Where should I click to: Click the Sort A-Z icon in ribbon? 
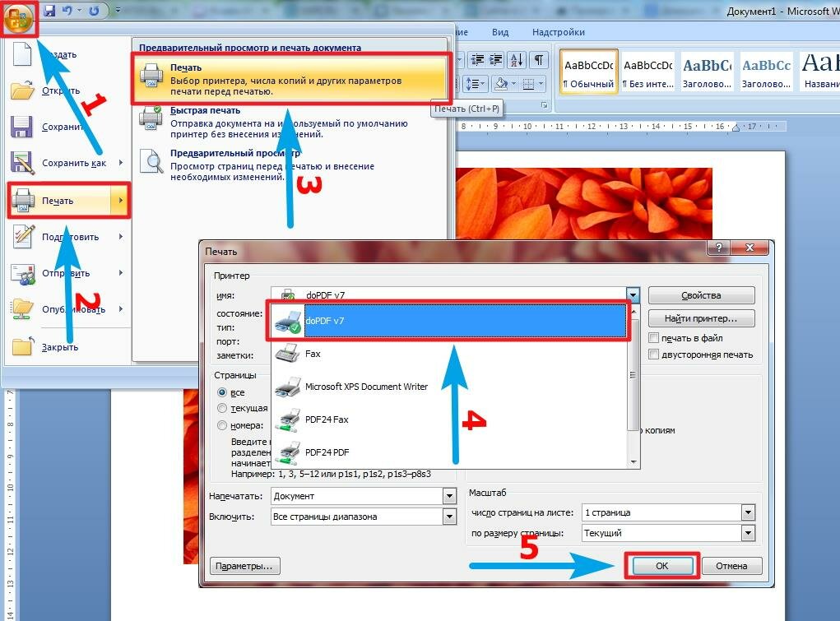click(517, 60)
